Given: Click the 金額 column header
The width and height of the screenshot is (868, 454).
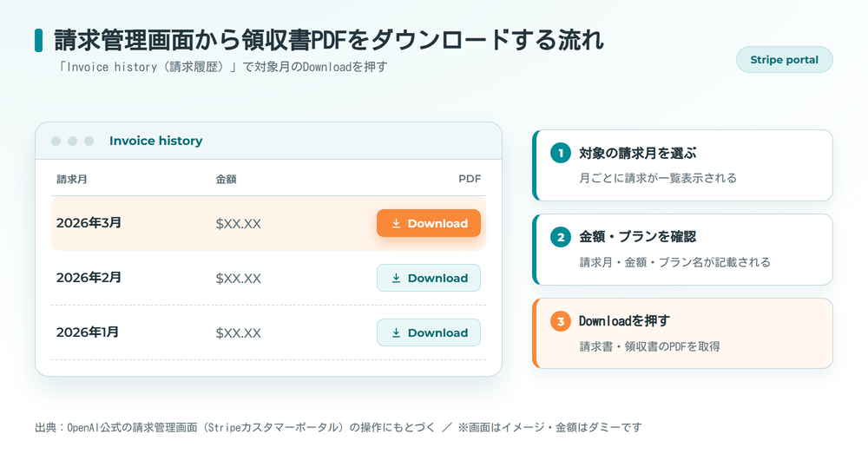Looking at the screenshot, I should pyautogui.click(x=226, y=180).
